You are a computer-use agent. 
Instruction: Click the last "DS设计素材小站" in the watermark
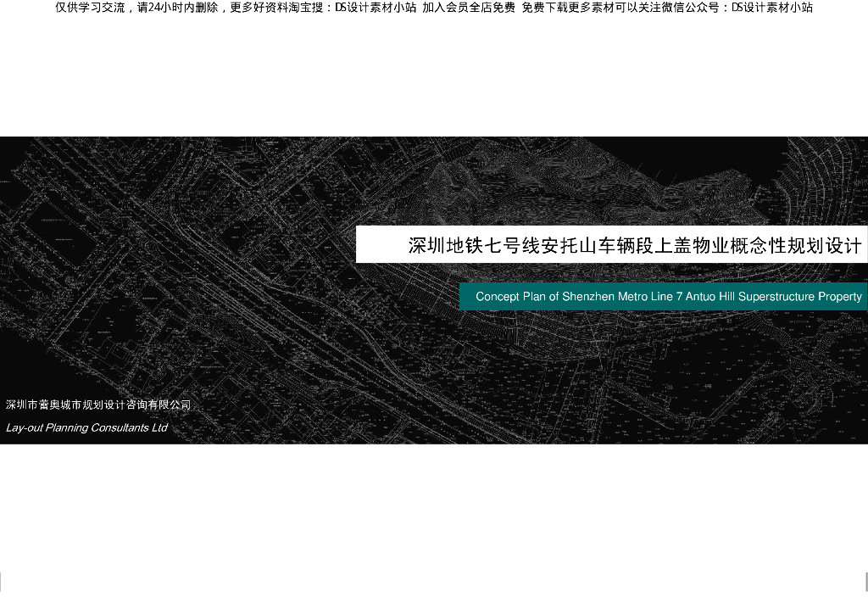point(772,8)
